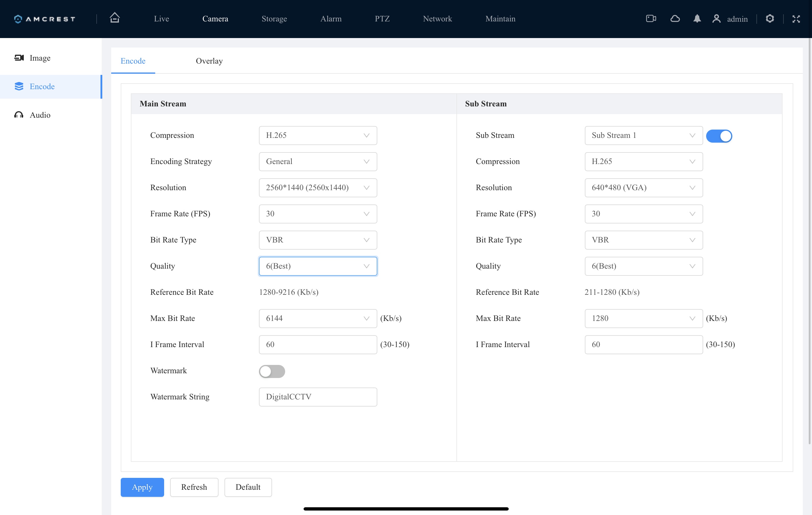Screen dimensions: 812x515
Task: Change Main Stream Frame Rate dropdown
Action: click(x=318, y=214)
